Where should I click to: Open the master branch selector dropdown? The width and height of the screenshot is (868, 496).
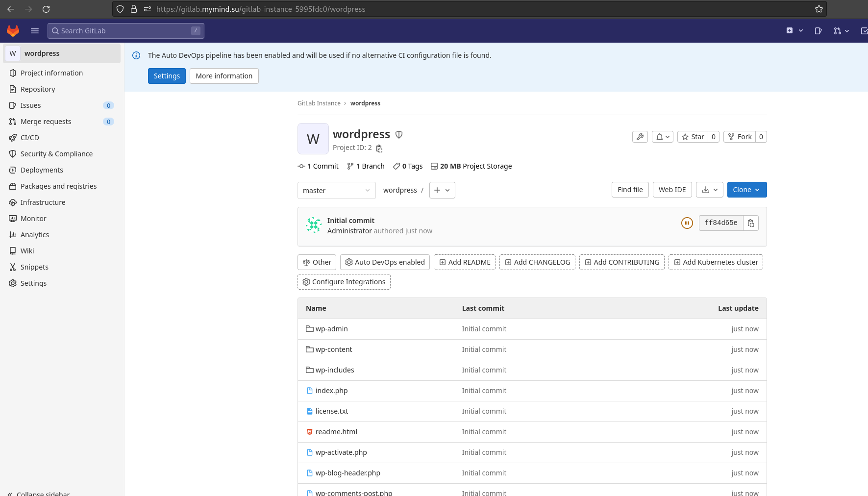pyautogui.click(x=337, y=190)
